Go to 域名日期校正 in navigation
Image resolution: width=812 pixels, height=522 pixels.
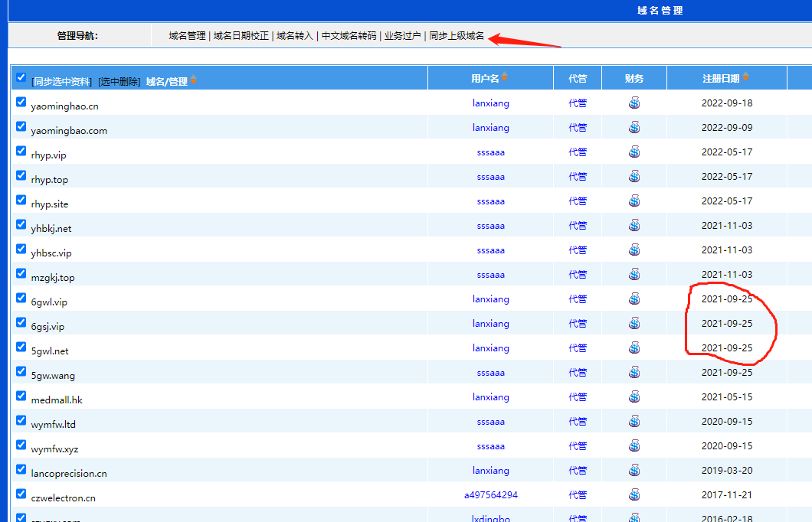click(241, 36)
